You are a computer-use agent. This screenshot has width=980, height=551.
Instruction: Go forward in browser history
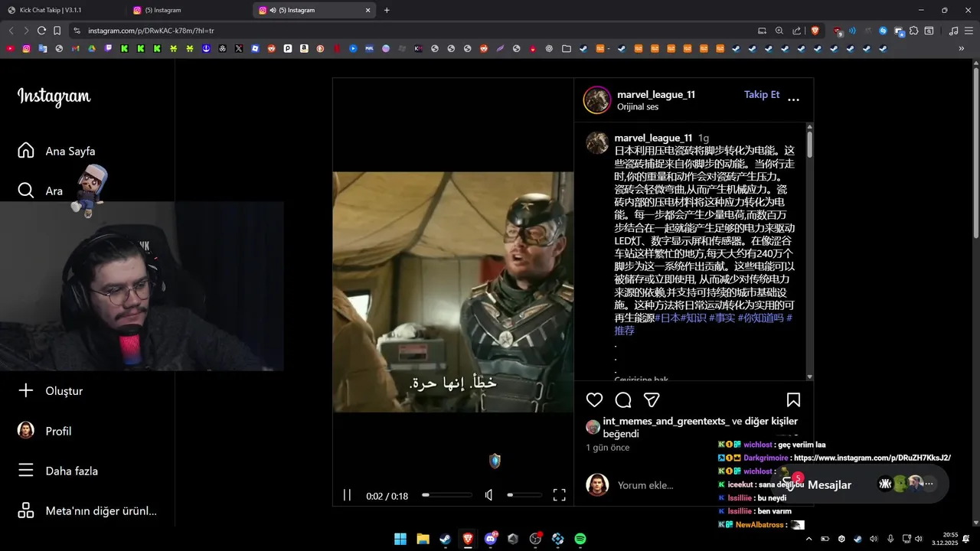click(26, 31)
